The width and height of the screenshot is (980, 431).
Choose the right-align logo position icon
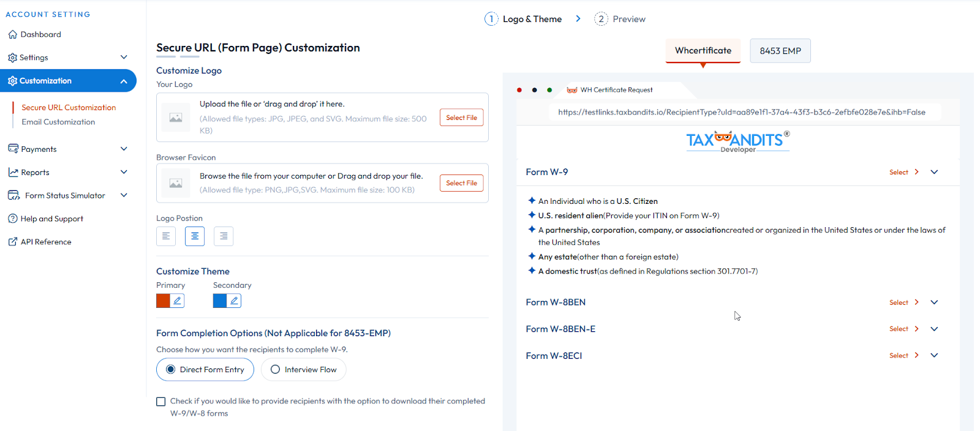[x=224, y=236]
